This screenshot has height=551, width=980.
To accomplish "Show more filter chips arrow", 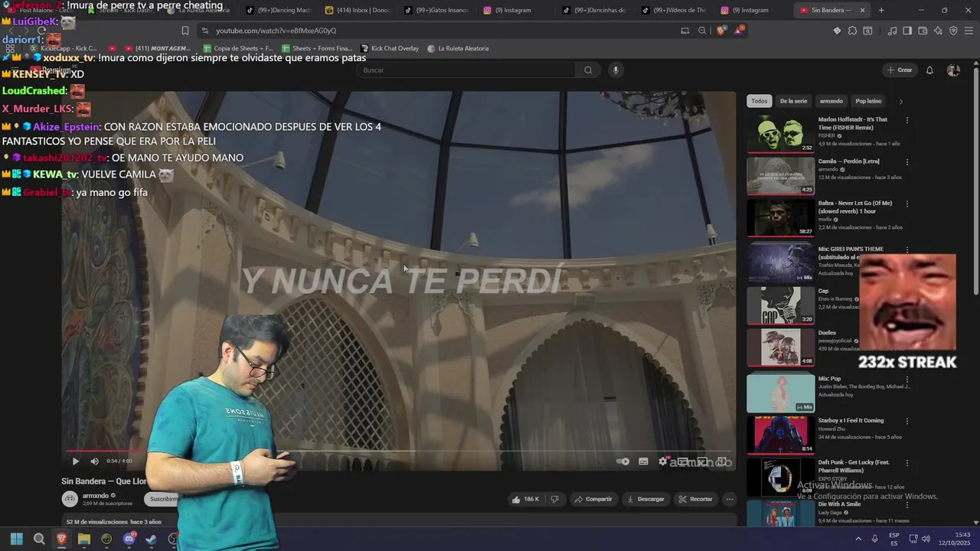I will coord(900,101).
